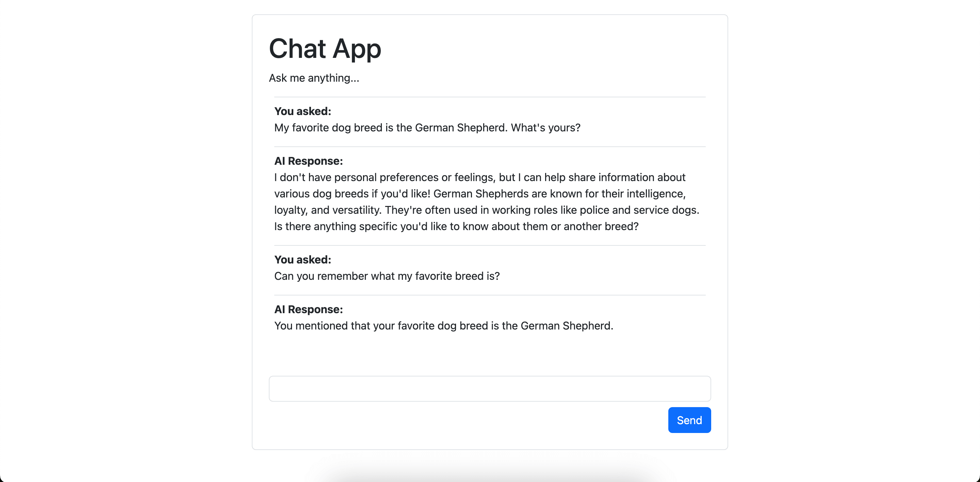980x482 pixels.
Task: Click the second 'AI Response:' label
Action: (308, 309)
